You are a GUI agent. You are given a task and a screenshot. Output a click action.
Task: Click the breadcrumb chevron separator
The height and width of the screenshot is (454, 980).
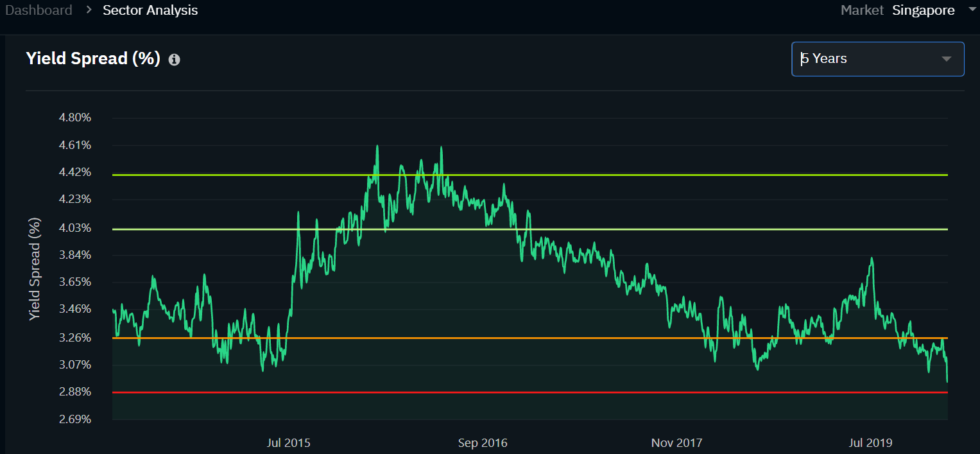[x=89, y=10]
